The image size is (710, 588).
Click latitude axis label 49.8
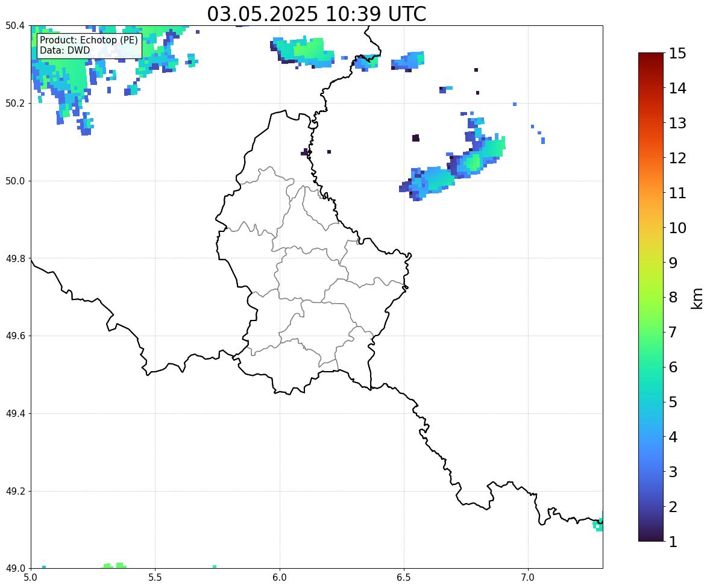point(16,258)
